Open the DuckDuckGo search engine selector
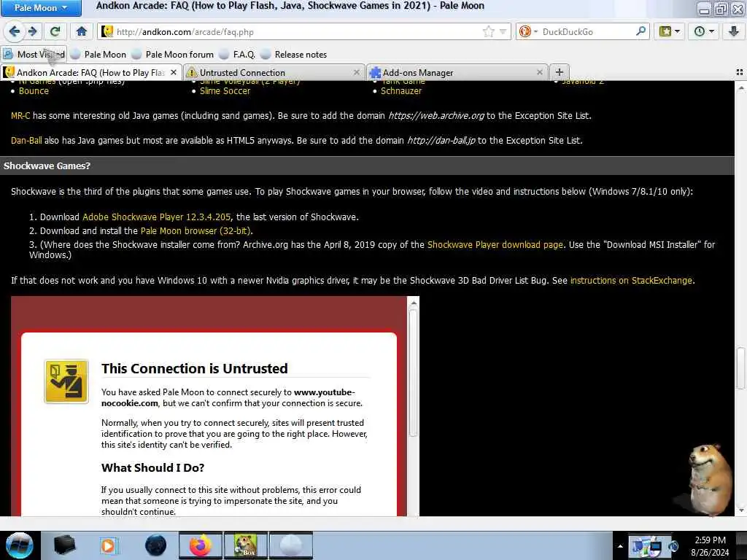 [528, 32]
